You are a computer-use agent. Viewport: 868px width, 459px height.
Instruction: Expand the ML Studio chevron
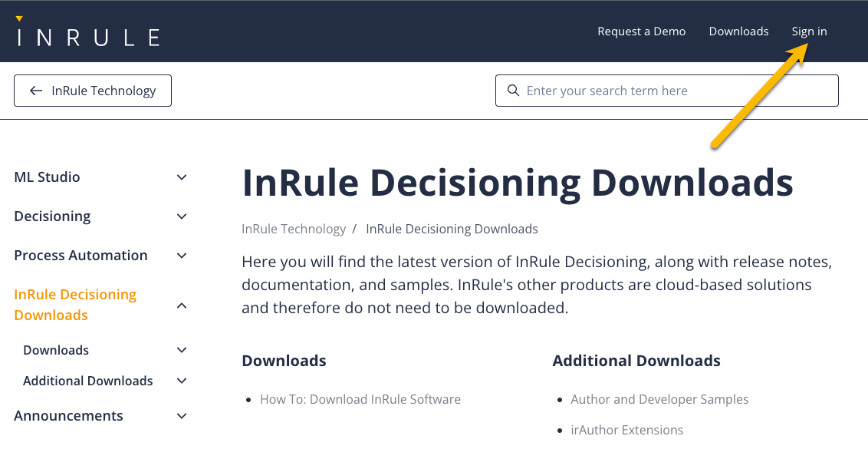coord(182,177)
